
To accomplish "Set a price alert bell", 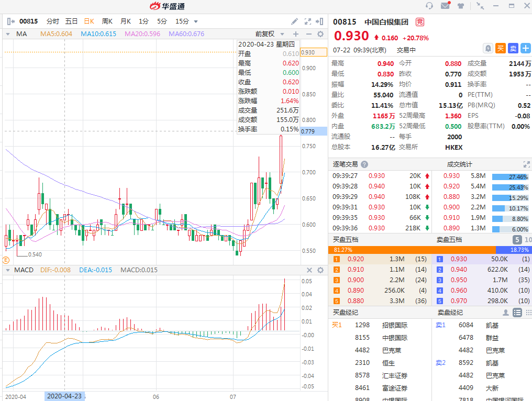I will [x=488, y=49].
